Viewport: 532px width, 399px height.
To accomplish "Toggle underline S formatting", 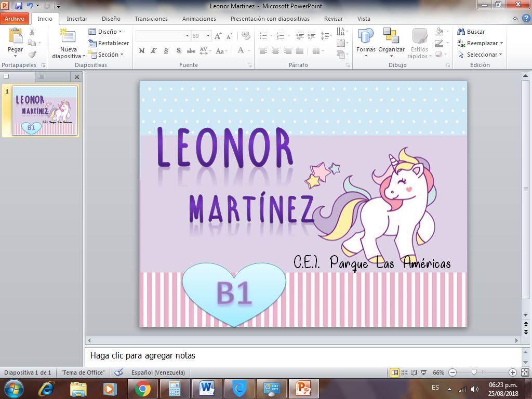I will tap(166, 51).
